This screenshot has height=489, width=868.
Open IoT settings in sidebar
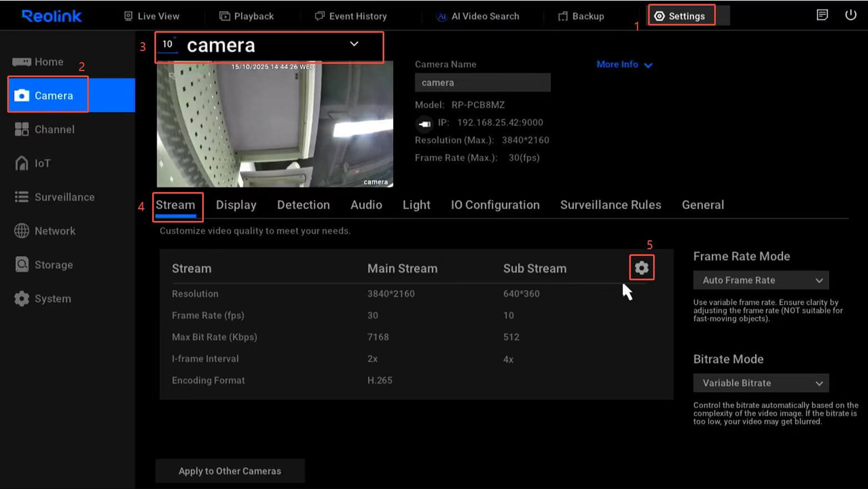pos(42,163)
